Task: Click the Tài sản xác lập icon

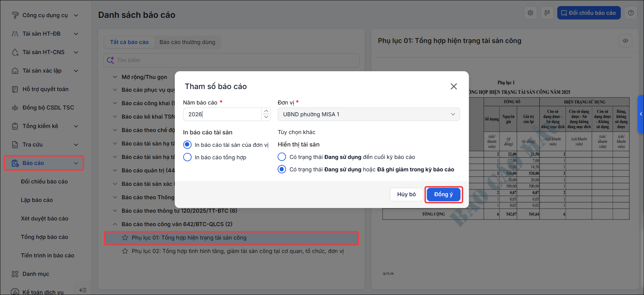Action: pos(15,71)
